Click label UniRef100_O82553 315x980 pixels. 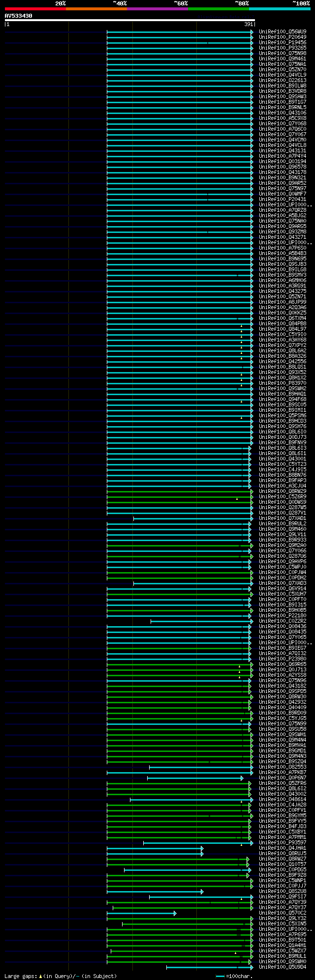click(283, 767)
